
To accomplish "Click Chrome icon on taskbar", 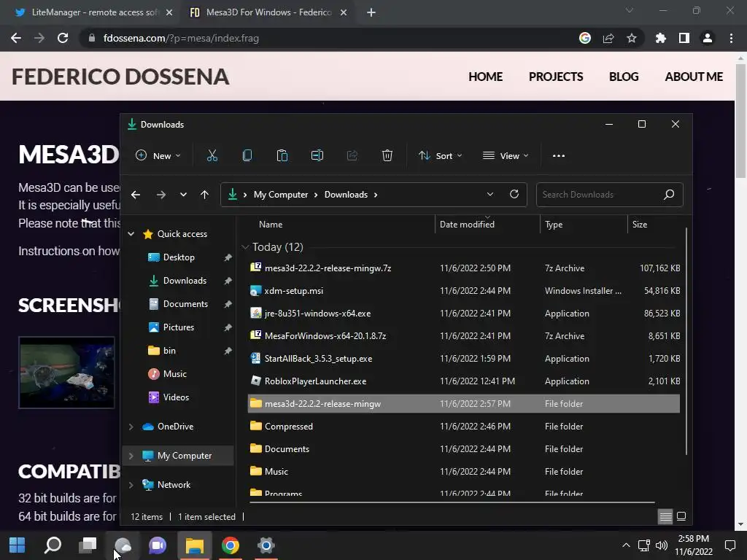I will [230, 545].
